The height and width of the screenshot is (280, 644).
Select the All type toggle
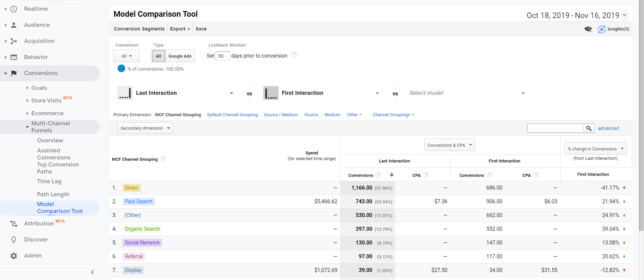[x=158, y=56]
